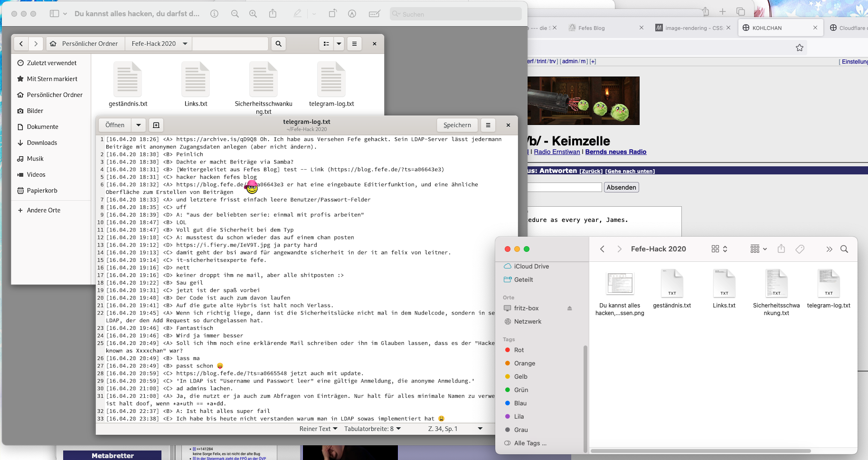Select Links.txt in the GNOME file manager
Image resolution: width=868 pixels, height=460 pixels.
pyautogui.click(x=196, y=84)
